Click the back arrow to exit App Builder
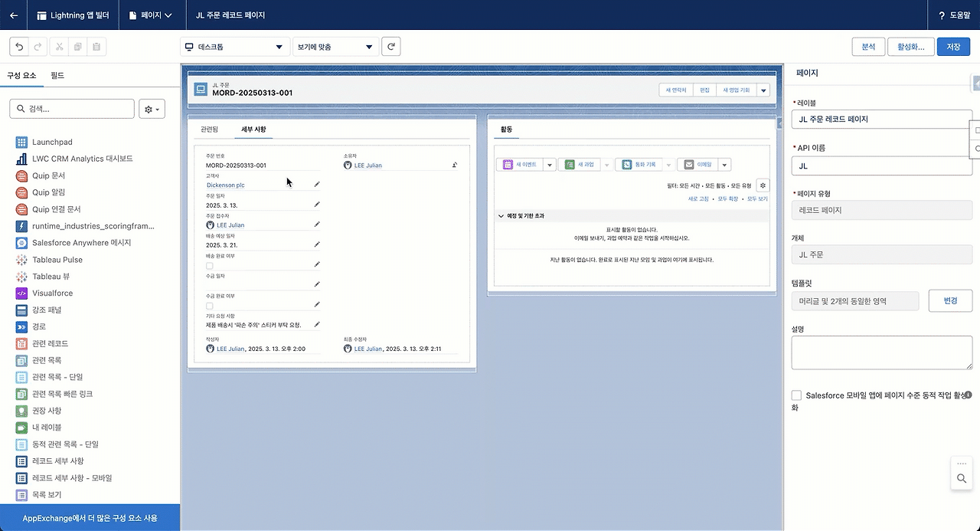The image size is (980, 531). [14, 15]
